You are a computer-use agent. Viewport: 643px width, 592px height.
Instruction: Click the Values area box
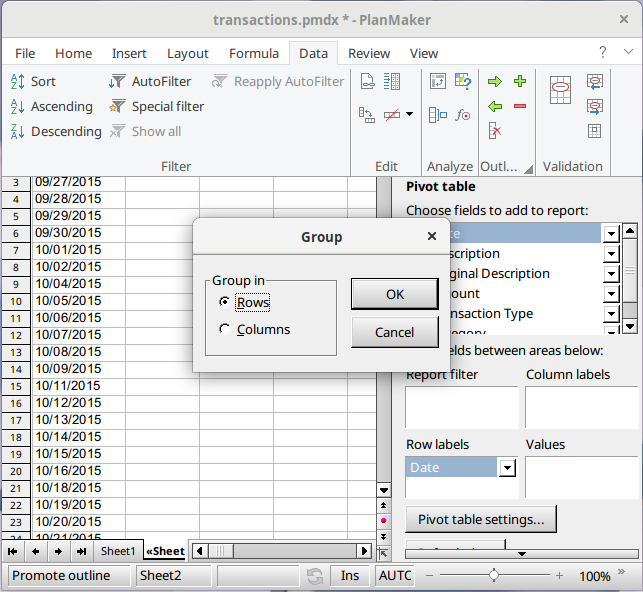pyautogui.click(x=581, y=477)
